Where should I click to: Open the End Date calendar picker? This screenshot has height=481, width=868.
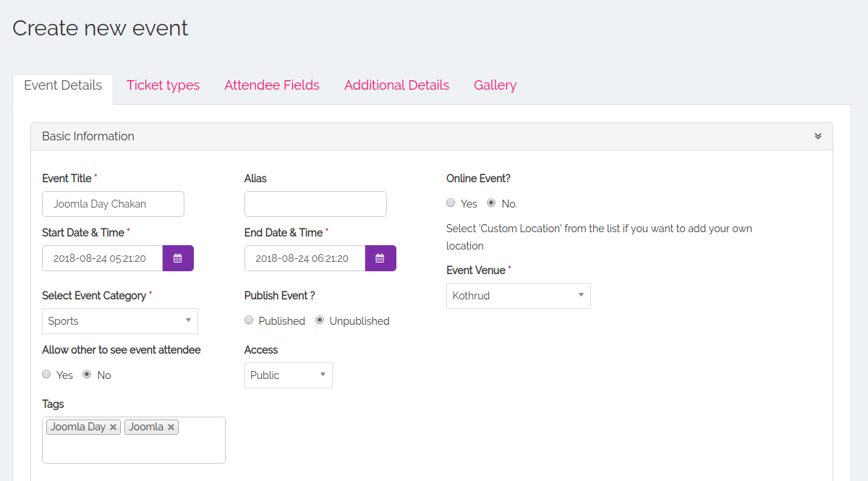pos(380,258)
